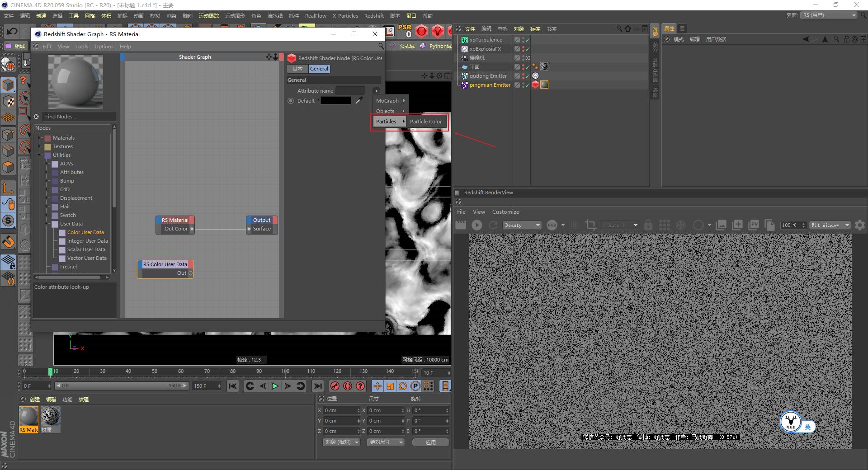The height and width of the screenshot is (470, 868).
Task: Switch to the General tab of the shader node
Action: point(319,69)
